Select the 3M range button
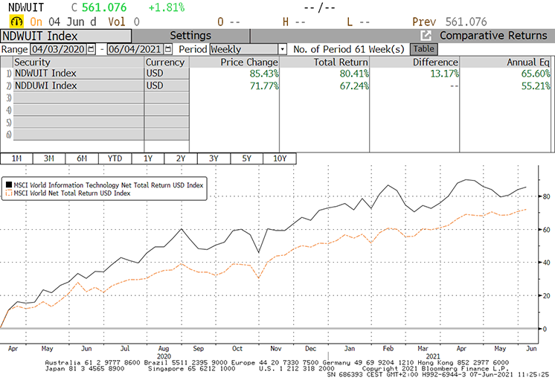Screen dimensions: 555x392 [49, 158]
